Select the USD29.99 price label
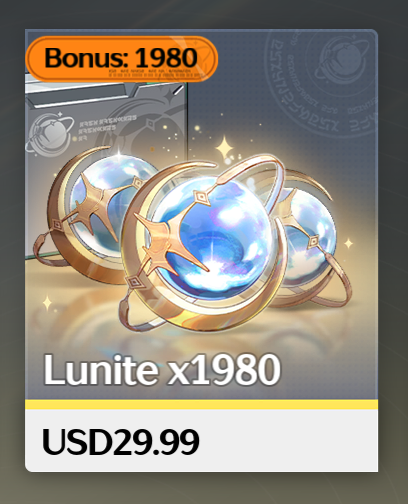The image size is (408, 504). (x=121, y=442)
